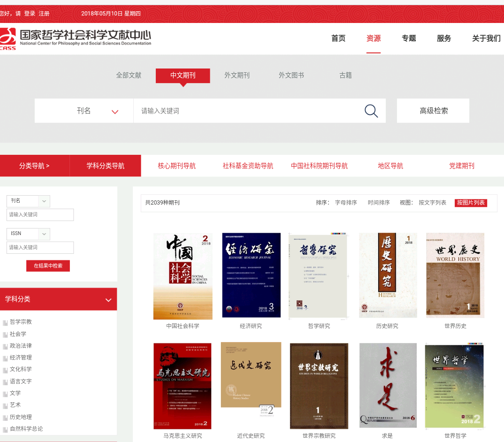This screenshot has height=442, width=504.
Task: Switch to 古籍 tab
Action: click(x=345, y=75)
